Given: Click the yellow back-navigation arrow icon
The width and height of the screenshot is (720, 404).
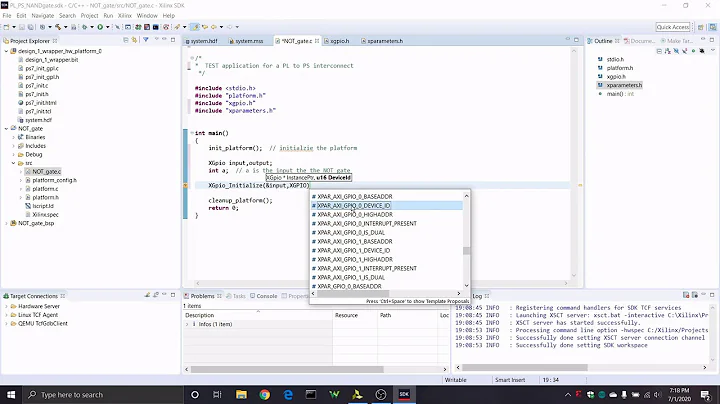Looking at the screenshot, I should click(x=214, y=27).
